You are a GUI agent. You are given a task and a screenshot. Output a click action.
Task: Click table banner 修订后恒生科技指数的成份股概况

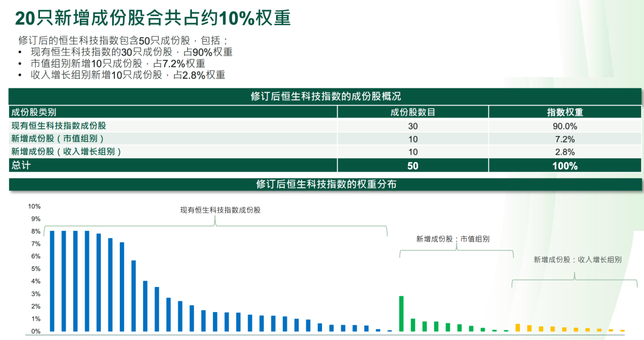(x=326, y=97)
